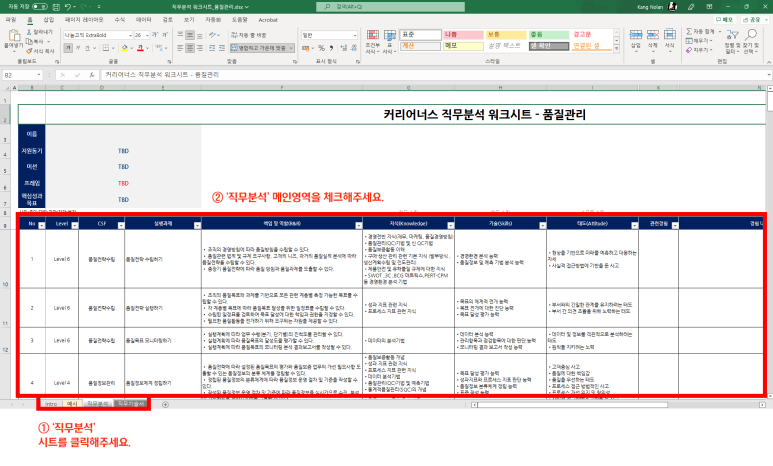This screenshot has height=466, width=773.
Task: Open Conditional Formatting (조건부 서식)
Action: 373,41
